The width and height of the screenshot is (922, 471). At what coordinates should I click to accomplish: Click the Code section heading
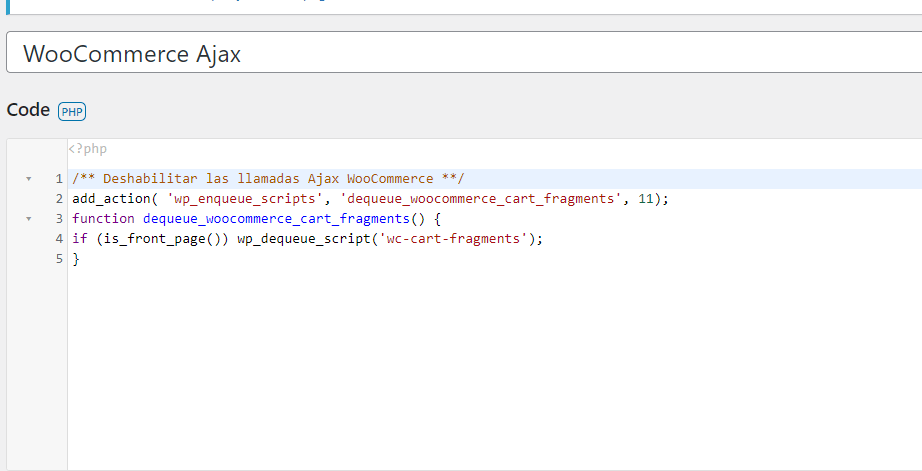point(28,110)
